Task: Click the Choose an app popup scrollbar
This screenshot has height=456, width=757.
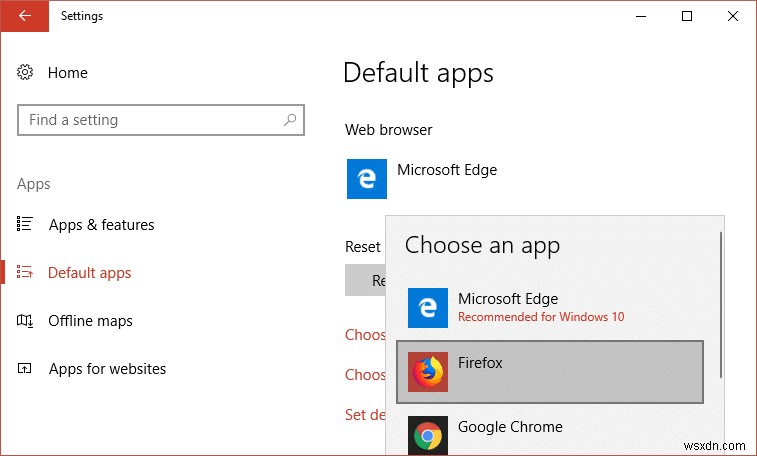Action: [721, 300]
